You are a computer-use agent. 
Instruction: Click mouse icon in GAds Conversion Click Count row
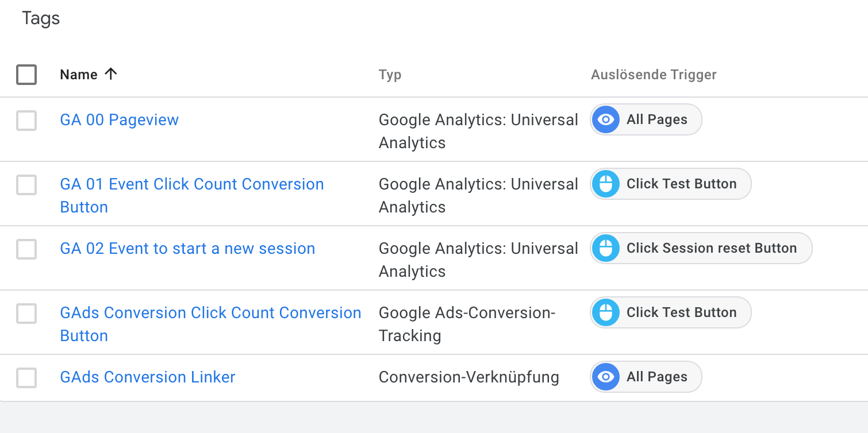tap(605, 313)
